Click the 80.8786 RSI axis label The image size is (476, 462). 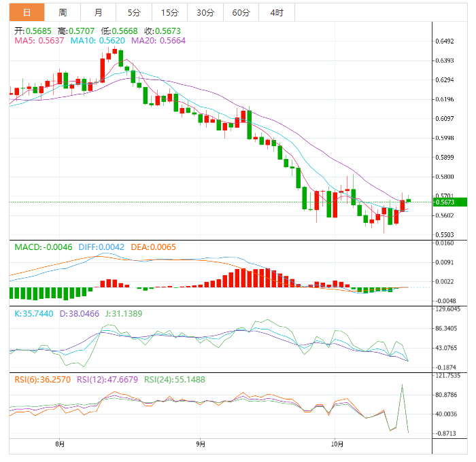[446, 395]
